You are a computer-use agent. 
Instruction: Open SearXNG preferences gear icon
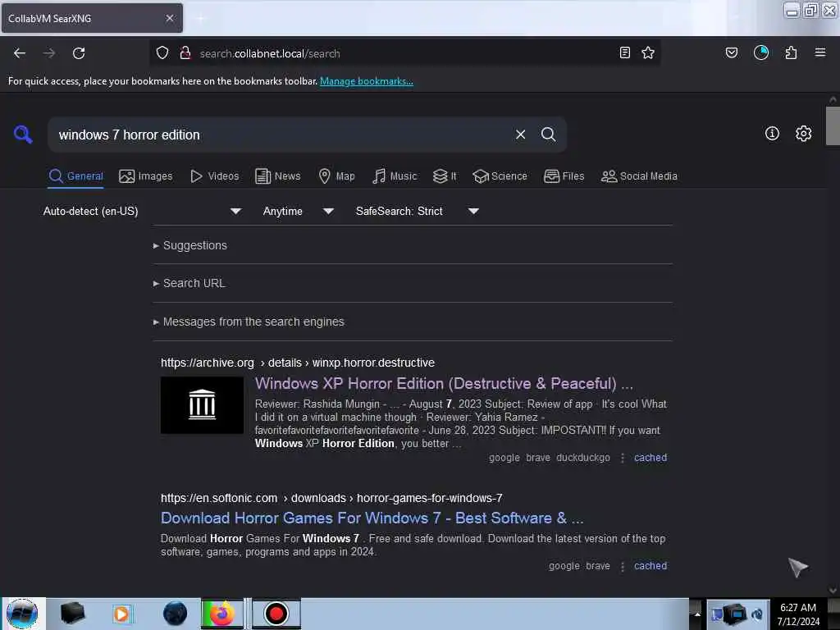pos(804,134)
